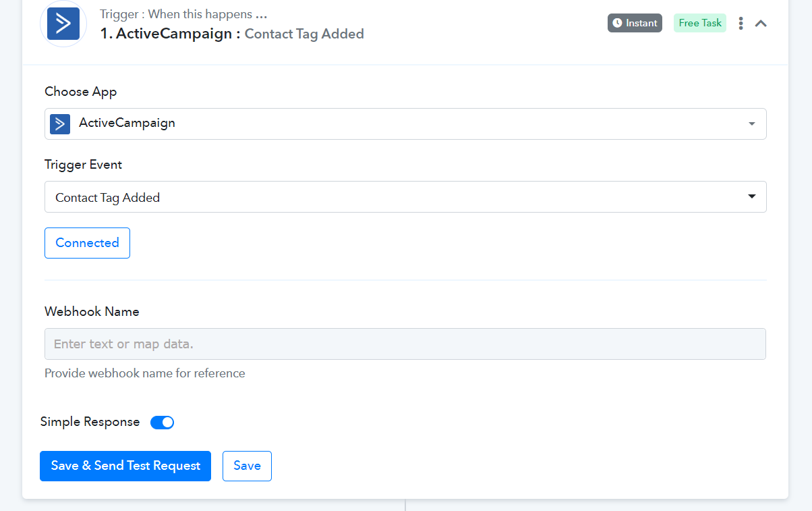The width and height of the screenshot is (812, 511).
Task: Click the Save button
Action: point(247,466)
